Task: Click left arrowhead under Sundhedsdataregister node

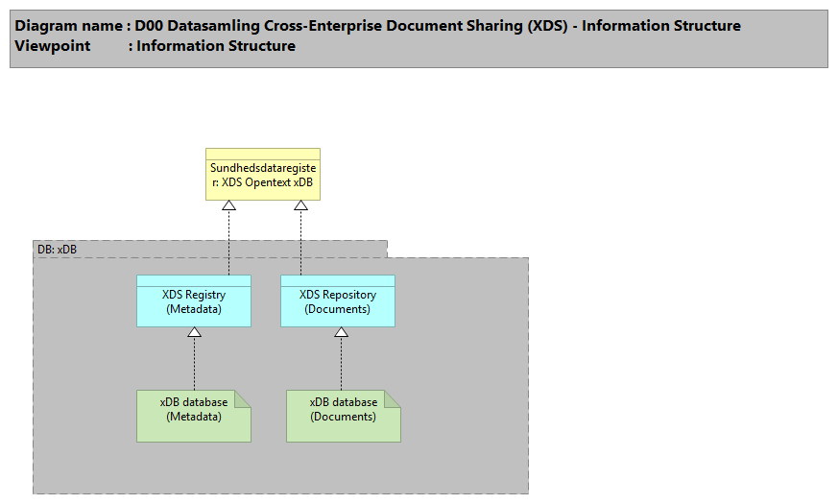Action: pyautogui.click(x=228, y=206)
